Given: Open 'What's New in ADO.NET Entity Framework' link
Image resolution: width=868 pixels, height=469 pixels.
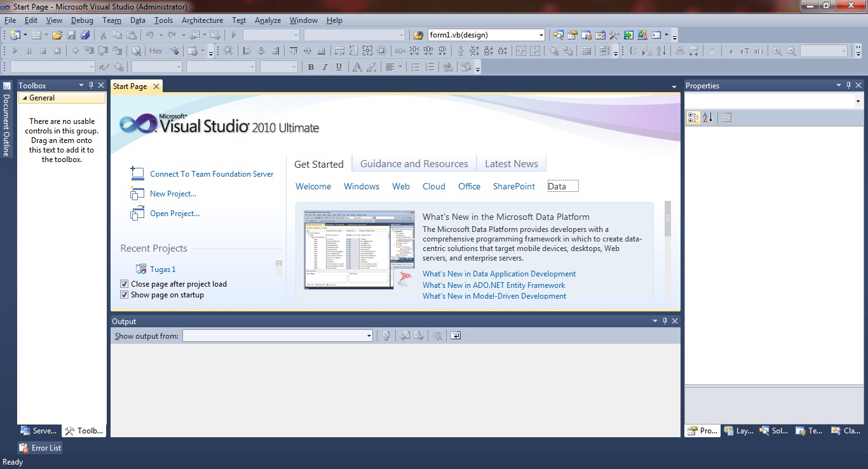Looking at the screenshot, I should tap(494, 285).
